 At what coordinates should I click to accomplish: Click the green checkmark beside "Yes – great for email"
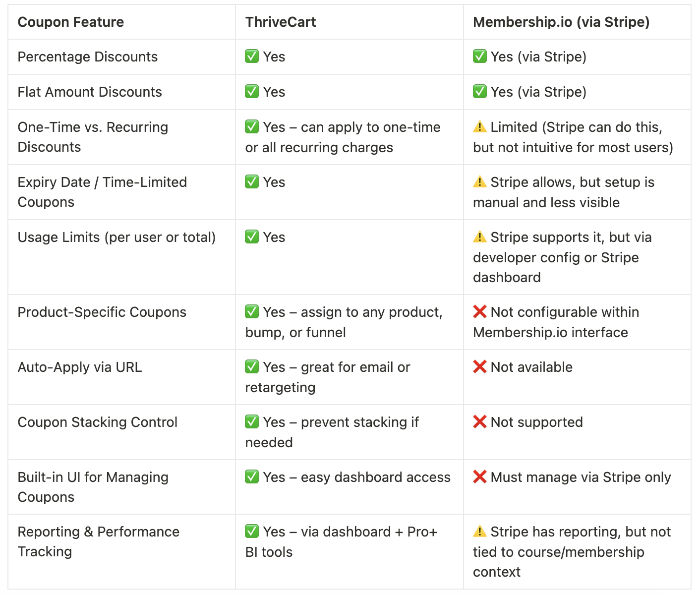tap(252, 367)
